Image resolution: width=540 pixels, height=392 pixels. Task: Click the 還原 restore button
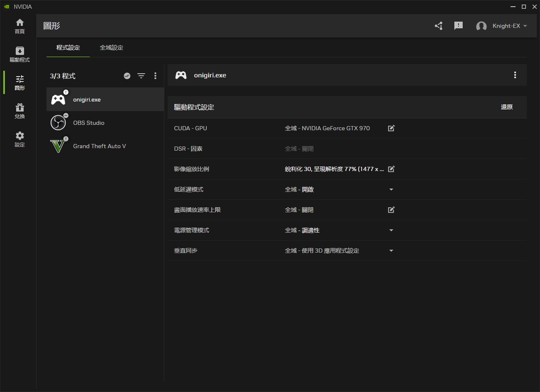[507, 107]
